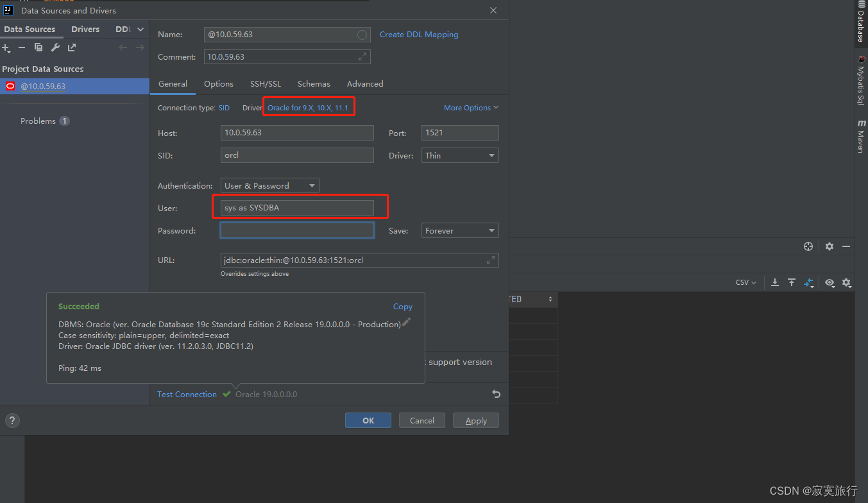Select the Advanced tab

click(x=365, y=83)
